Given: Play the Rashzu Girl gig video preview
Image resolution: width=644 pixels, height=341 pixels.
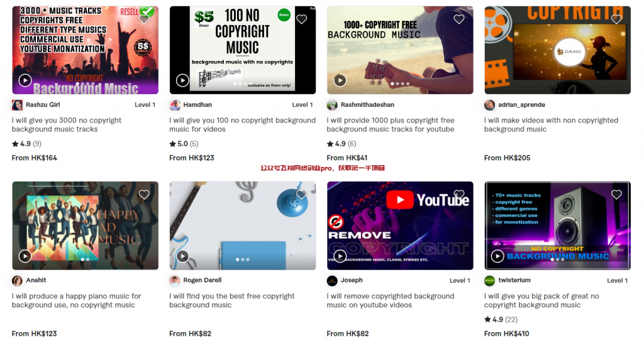Looking at the screenshot, I should click(x=25, y=80).
